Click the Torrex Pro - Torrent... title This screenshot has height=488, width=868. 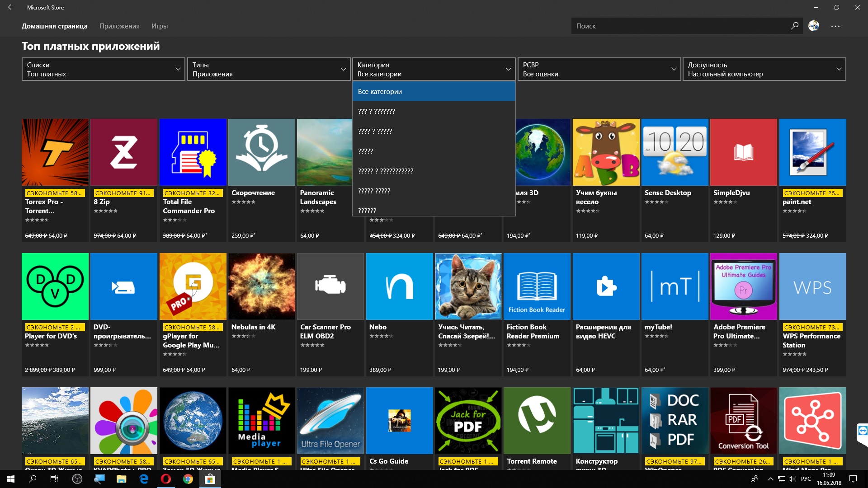point(44,206)
